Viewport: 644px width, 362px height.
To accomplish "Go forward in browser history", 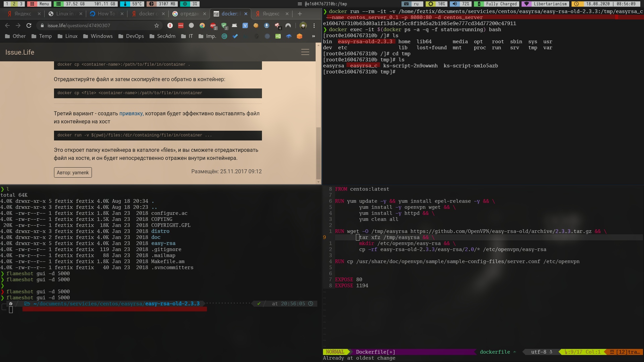I will coord(18,25).
